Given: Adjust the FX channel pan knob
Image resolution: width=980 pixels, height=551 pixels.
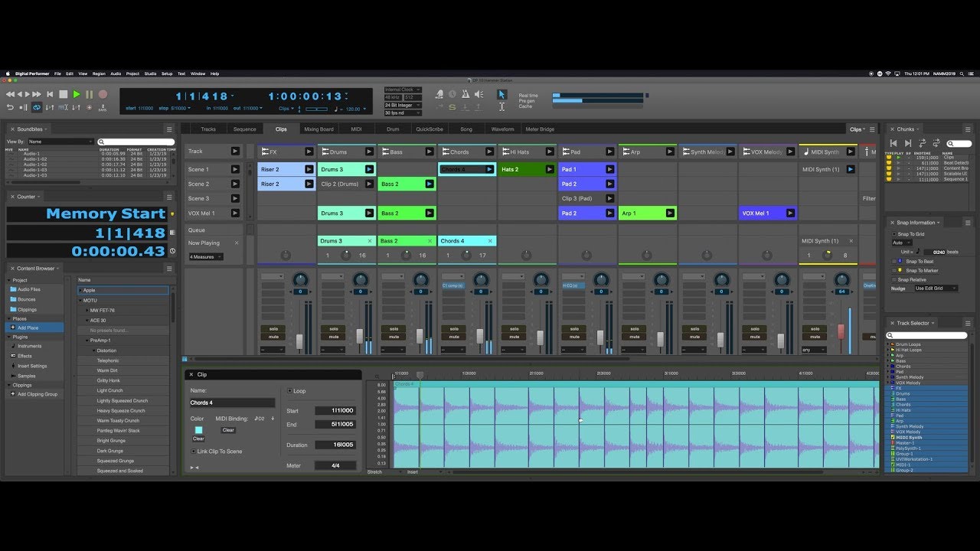Looking at the screenshot, I should coord(301,280).
